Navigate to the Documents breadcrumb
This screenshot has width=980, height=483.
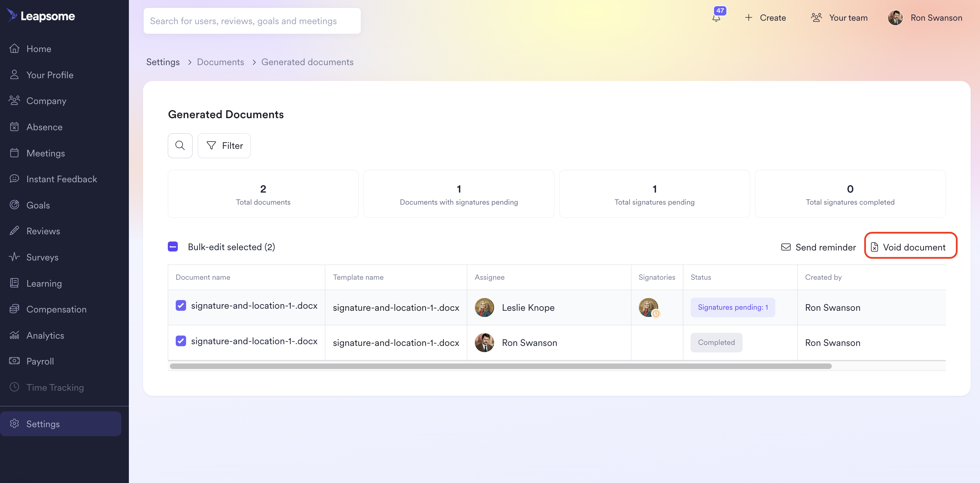pyautogui.click(x=220, y=62)
